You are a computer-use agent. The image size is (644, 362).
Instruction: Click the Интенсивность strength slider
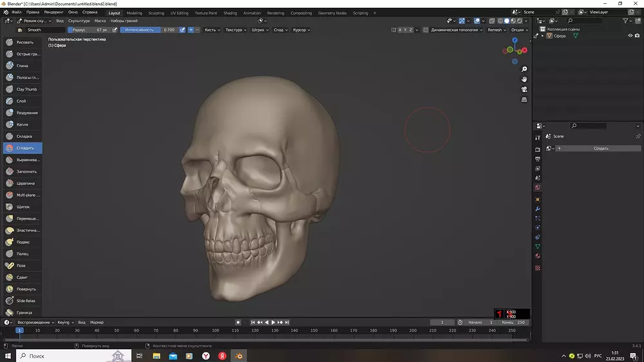149,30
